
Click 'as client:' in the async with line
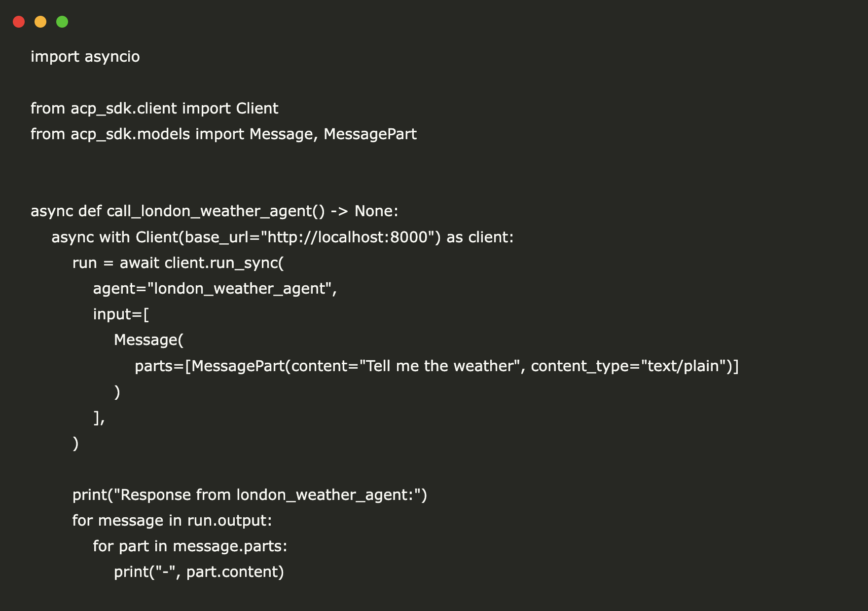pyautogui.click(x=479, y=237)
